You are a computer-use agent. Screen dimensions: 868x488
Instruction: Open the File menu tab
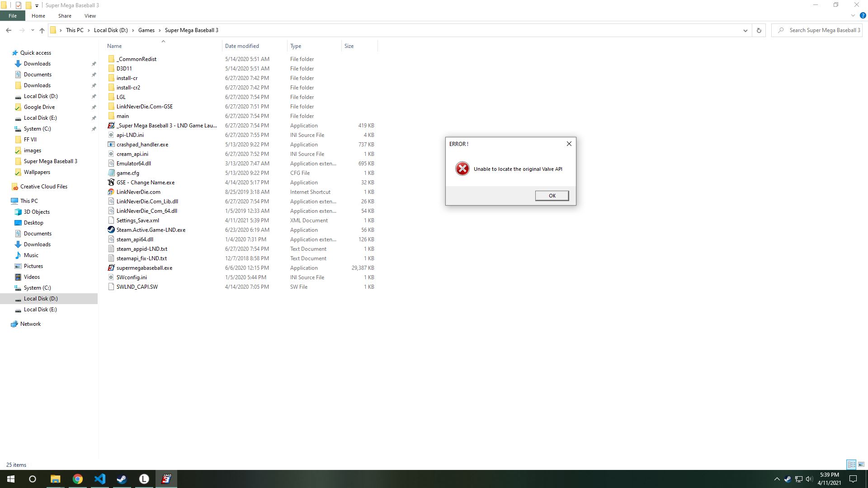(x=13, y=16)
